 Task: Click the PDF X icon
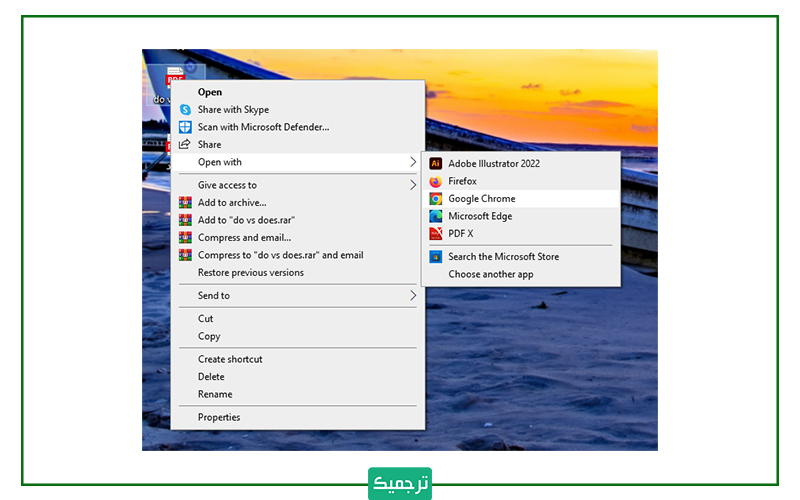point(435,234)
